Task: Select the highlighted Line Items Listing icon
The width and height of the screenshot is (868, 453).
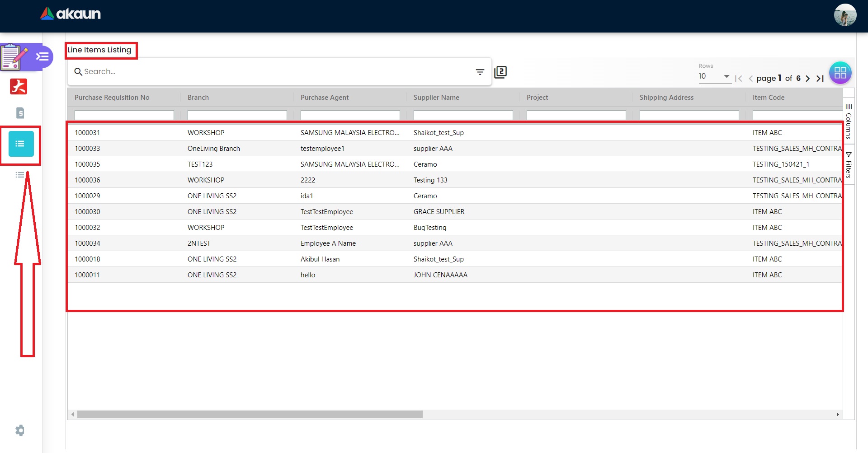Action: pyautogui.click(x=21, y=144)
